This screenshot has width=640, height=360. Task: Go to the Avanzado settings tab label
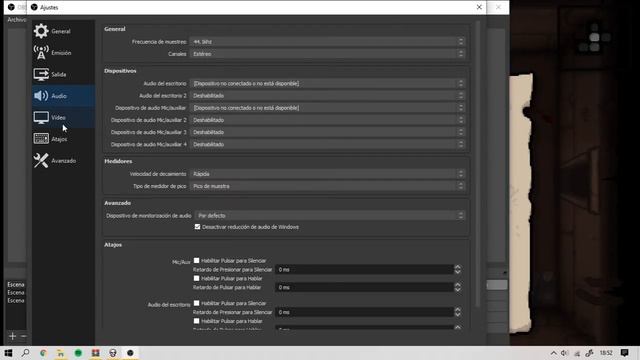64,161
